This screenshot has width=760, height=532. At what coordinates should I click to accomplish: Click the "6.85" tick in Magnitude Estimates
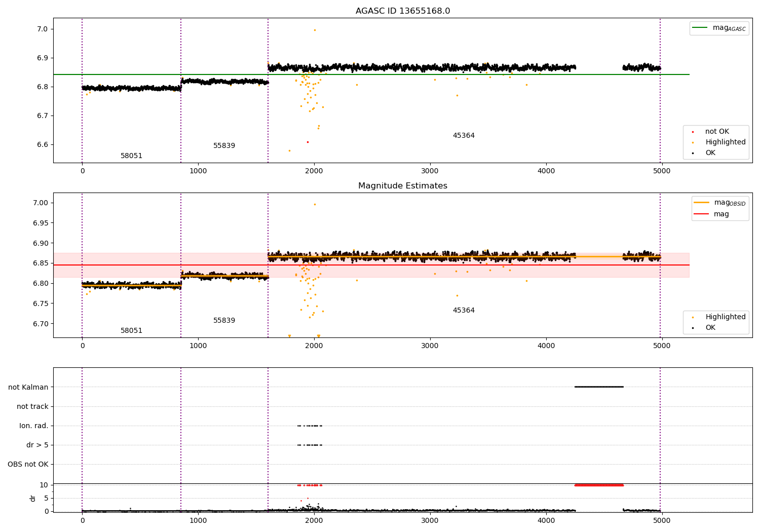tap(40, 263)
